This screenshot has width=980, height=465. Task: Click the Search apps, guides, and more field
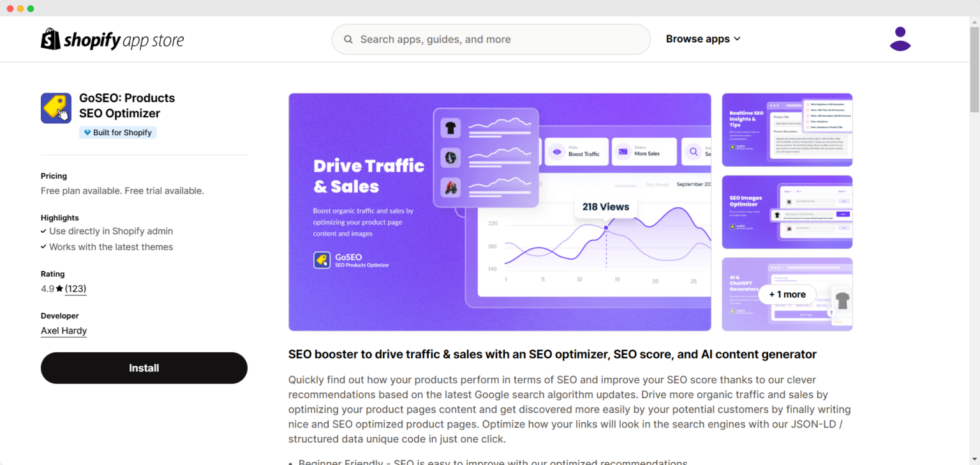(x=491, y=39)
